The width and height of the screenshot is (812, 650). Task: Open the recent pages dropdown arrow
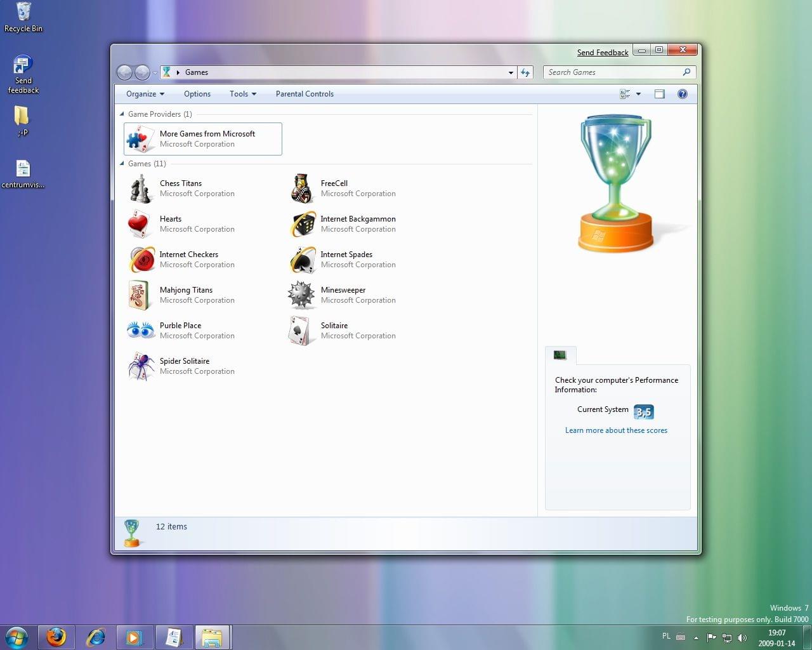[x=155, y=73]
